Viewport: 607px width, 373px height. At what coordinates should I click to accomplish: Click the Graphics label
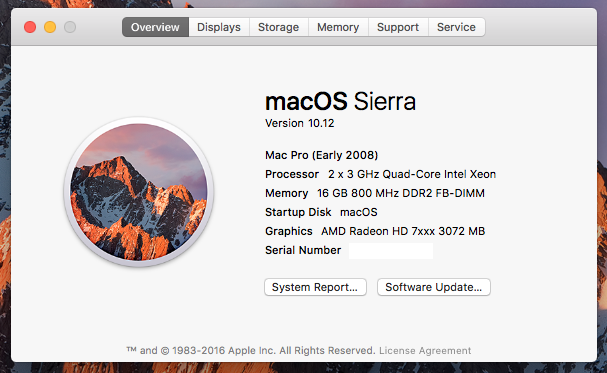coord(289,231)
